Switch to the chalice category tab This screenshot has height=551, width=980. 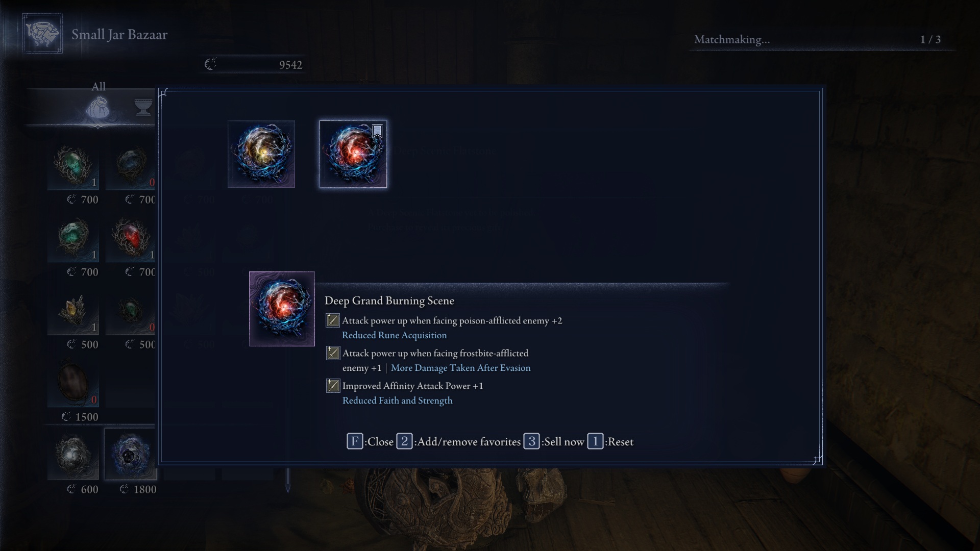click(143, 107)
